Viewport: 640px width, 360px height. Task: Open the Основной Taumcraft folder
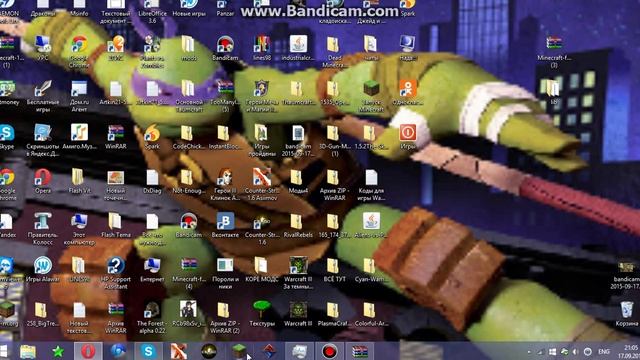point(189,96)
